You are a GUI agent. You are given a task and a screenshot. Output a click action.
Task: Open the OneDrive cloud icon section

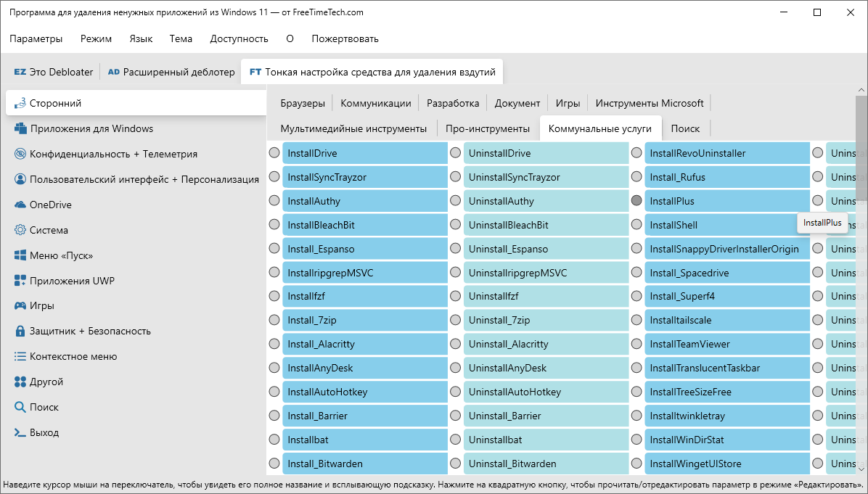[20, 205]
